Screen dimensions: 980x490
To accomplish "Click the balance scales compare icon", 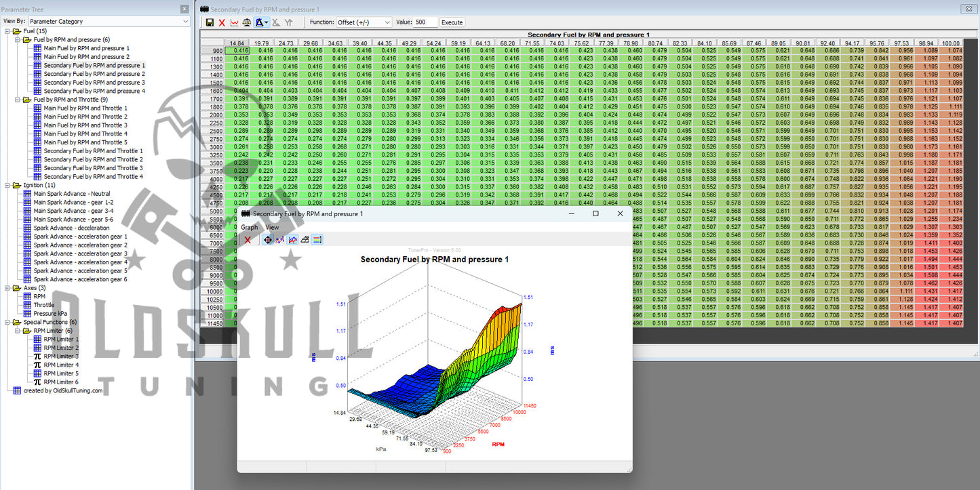I will pyautogui.click(x=248, y=22).
